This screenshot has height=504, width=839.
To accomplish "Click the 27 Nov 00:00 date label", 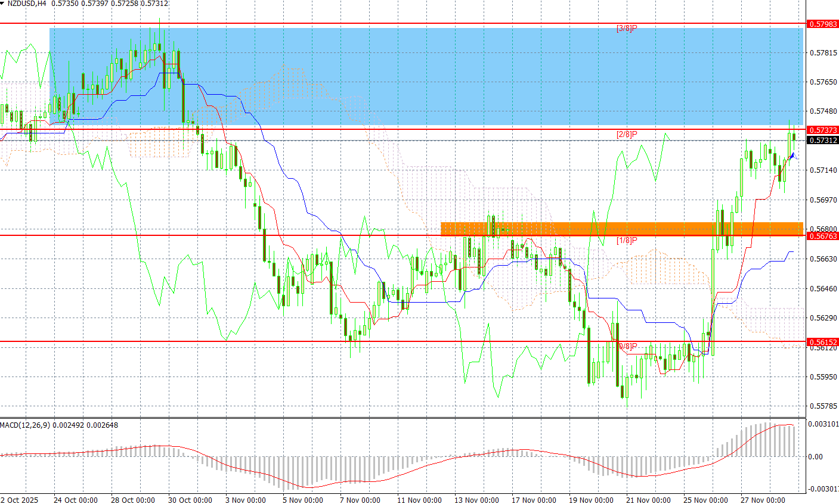I will [763, 500].
